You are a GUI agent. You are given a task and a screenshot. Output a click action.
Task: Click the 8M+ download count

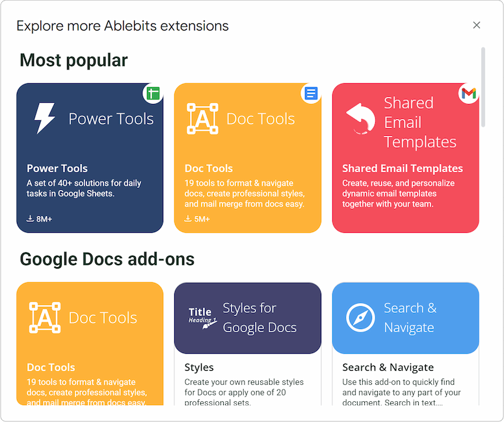tap(44, 219)
